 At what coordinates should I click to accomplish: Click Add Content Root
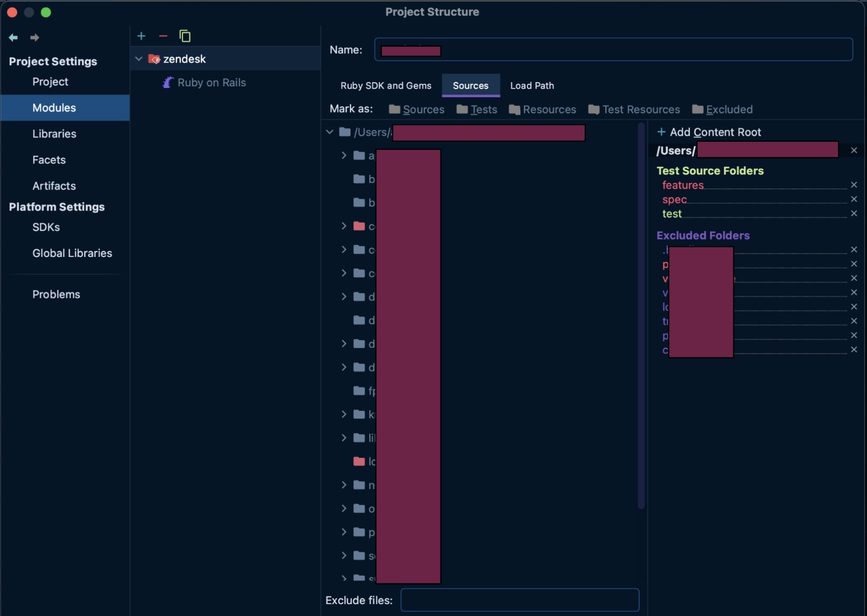click(709, 132)
